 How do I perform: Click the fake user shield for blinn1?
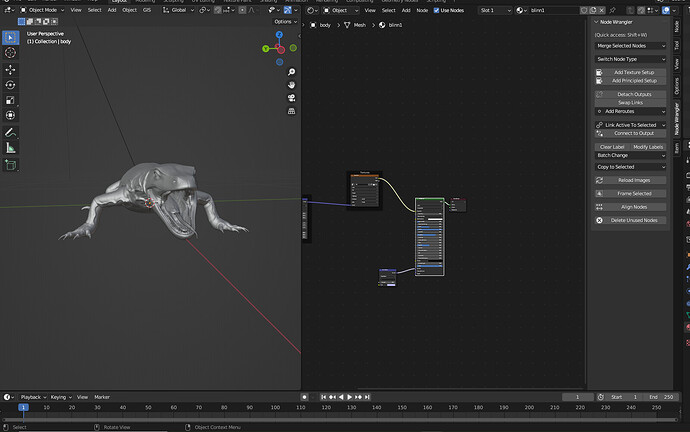point(584,10)
